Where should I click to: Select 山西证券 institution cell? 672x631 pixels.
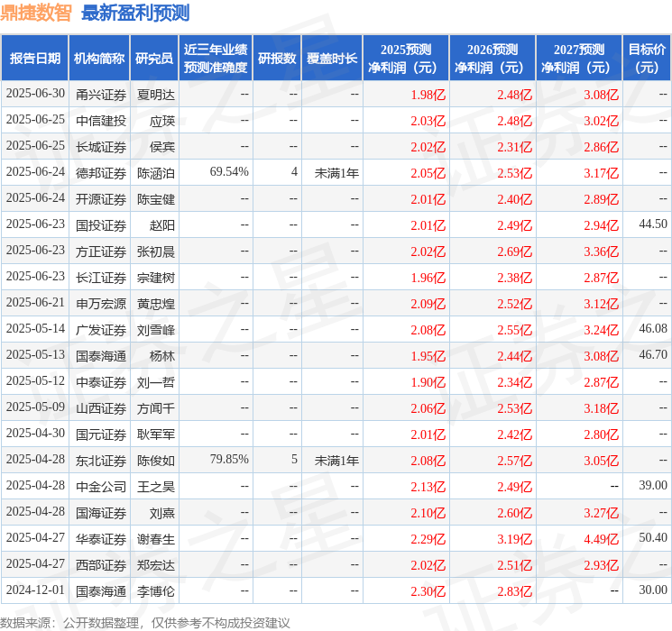[101, 408]
